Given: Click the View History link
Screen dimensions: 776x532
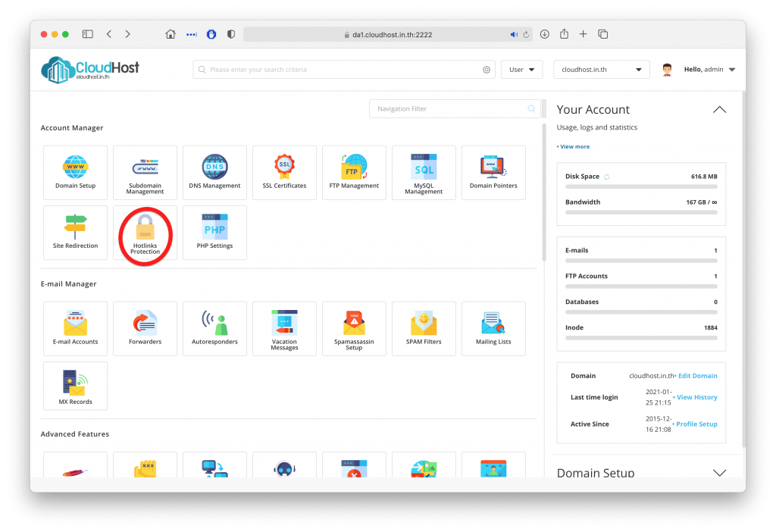Looking at the screenshot, I should 696,397.
